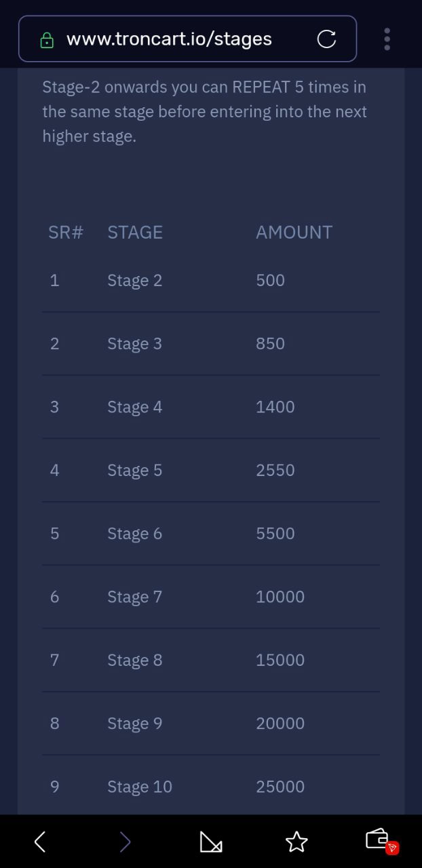Viewport: 422px width, 868px height.
Task: Select the Stage 10 row label
Action: pyautogui.click(x=140, y=787)
